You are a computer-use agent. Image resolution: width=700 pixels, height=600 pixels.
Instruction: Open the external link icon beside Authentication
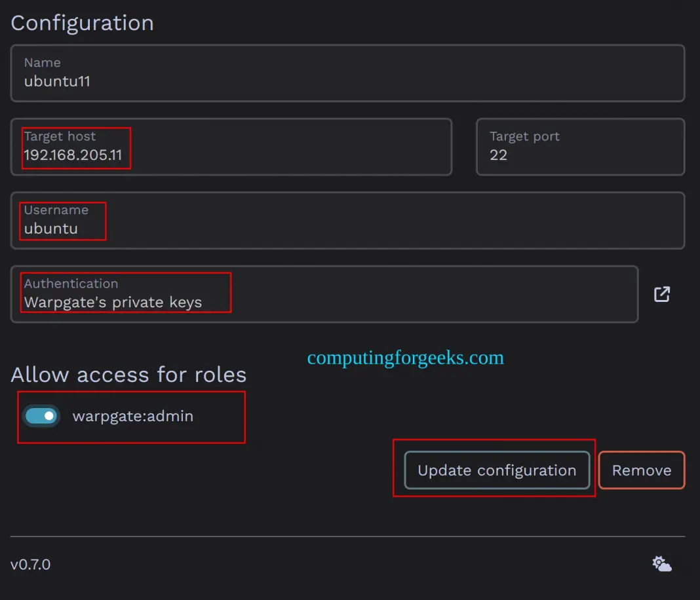pyautogui.click(x=662, y=294)
